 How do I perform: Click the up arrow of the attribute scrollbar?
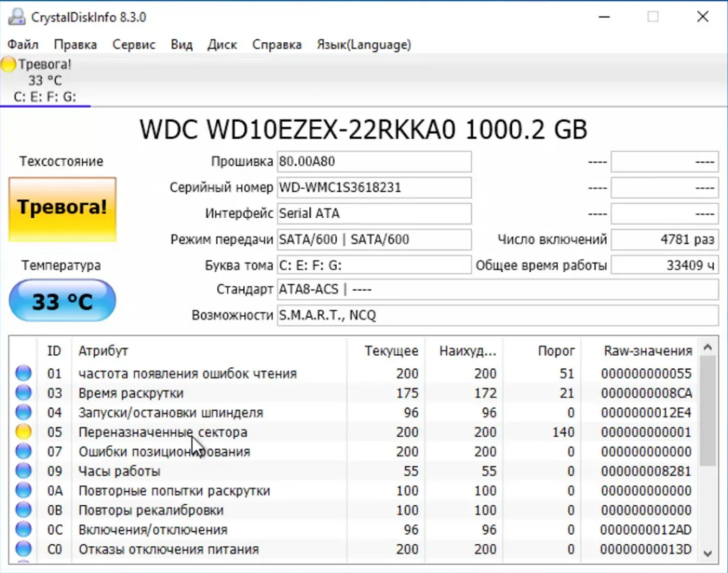[708, 347]
